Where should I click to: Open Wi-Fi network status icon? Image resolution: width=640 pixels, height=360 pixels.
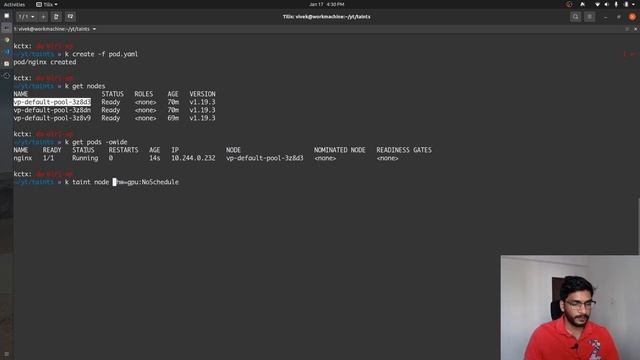(x=598, y=4)
